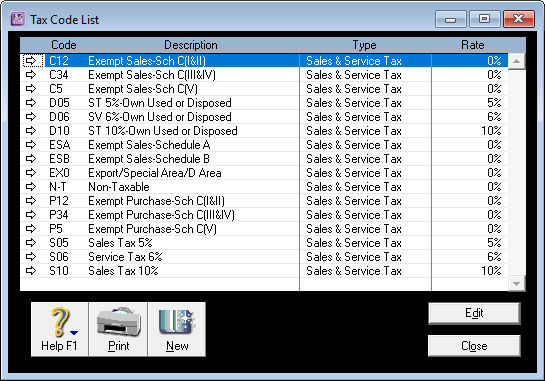Viewport: 545px width, 381px height.
Task: Click the Type column header
Action: tap(365, 45)
